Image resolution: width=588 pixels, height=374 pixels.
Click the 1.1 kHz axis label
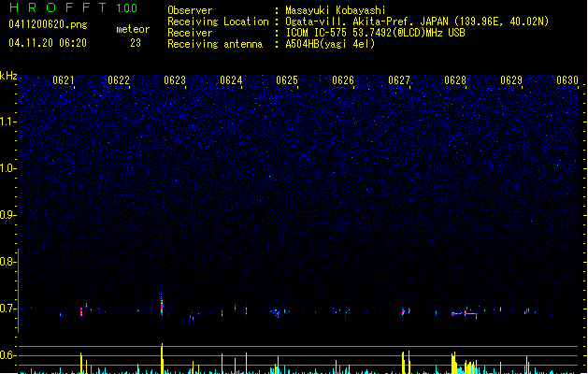click(x=7, y=122)
